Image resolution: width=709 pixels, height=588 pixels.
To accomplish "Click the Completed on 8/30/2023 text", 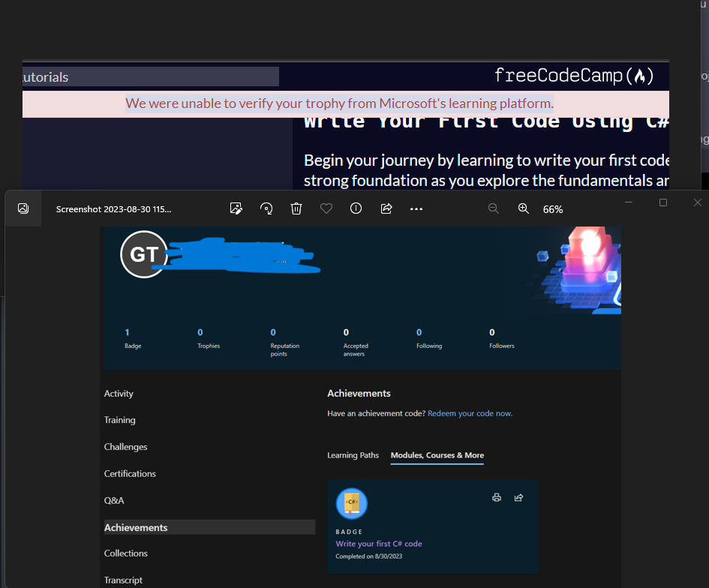I will click(369, 556).
